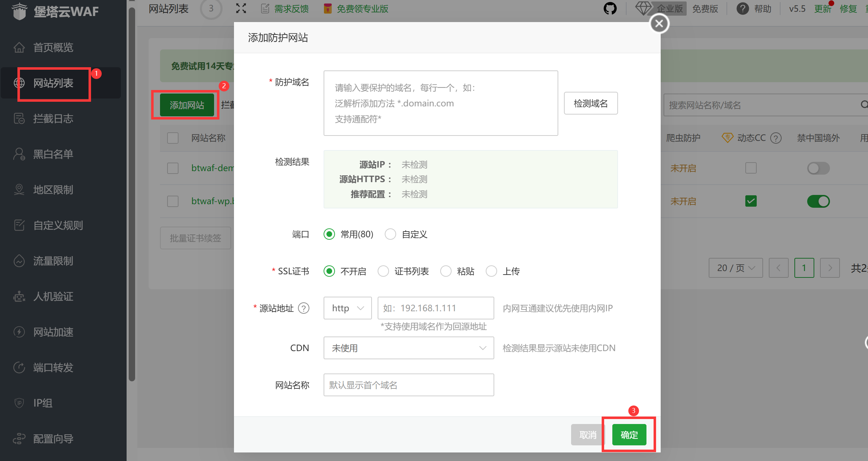
Task: Click the 需求反馈 edit icon
Action: (x=265, y=9)
